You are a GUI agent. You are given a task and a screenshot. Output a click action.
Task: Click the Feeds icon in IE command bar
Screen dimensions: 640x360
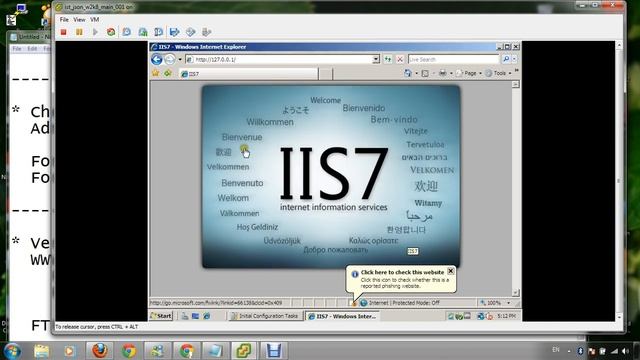pos(425,73)
